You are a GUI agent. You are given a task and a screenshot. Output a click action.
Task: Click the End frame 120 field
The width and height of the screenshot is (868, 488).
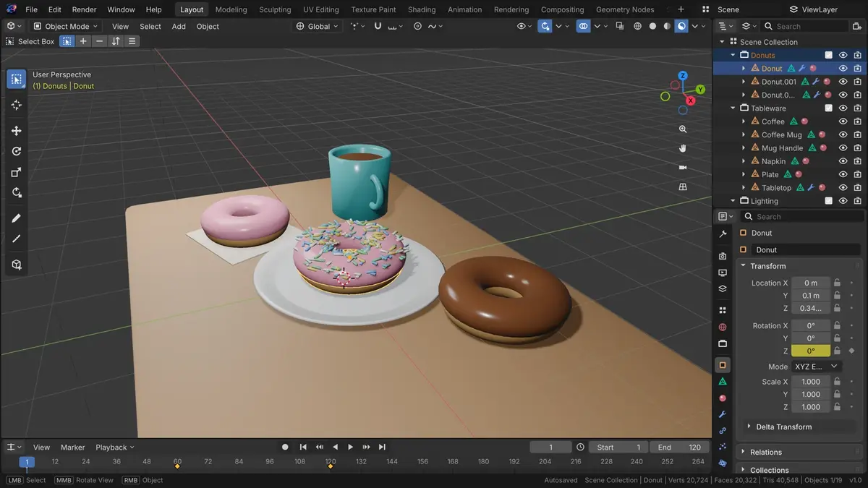coord(680,448)
